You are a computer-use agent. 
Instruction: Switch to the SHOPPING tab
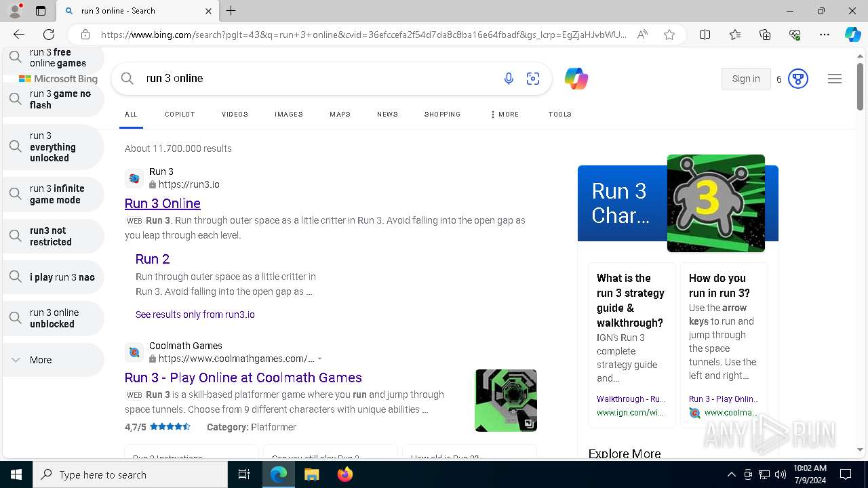442,115
